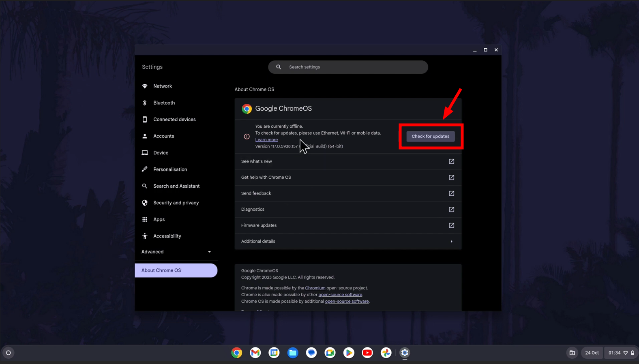The image size is (639, 364).
Task: Open Chrome's other open-source software link
Action: point(340,295)
